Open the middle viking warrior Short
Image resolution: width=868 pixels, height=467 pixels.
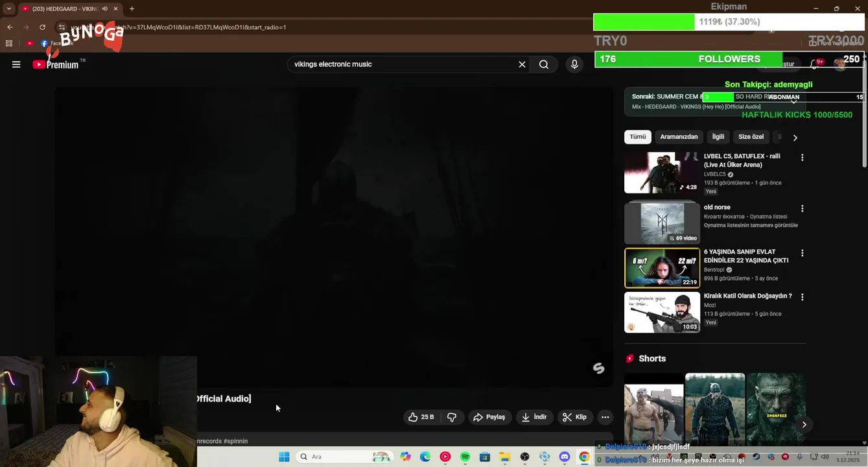click(715, 409)
